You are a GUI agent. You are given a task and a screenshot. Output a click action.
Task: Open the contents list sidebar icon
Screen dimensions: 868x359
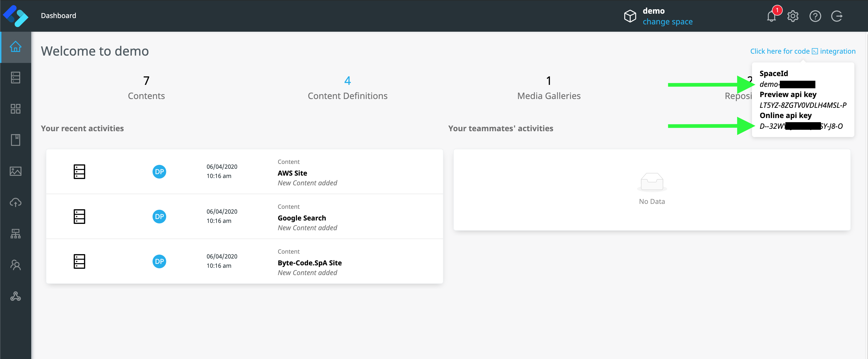point(16,78)
